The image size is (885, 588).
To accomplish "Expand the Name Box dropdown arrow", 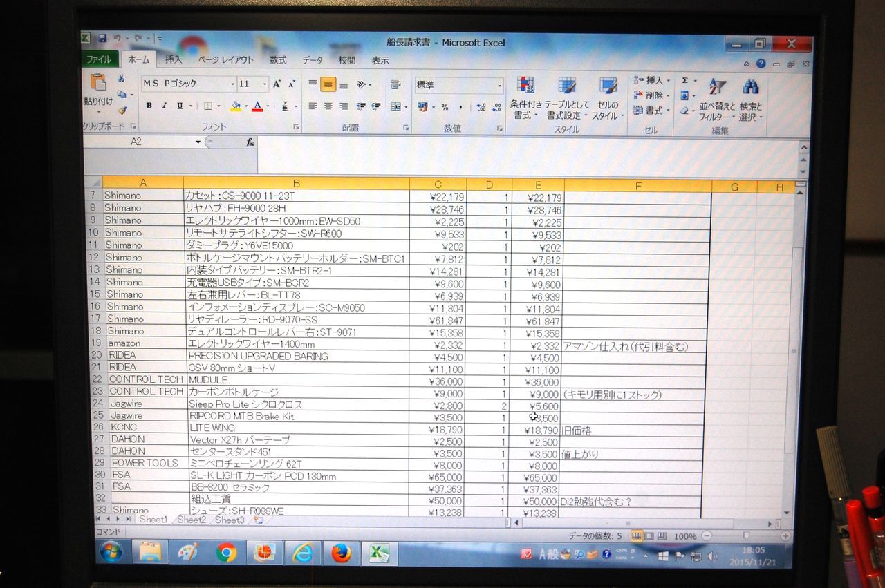I will click(198, 142).
